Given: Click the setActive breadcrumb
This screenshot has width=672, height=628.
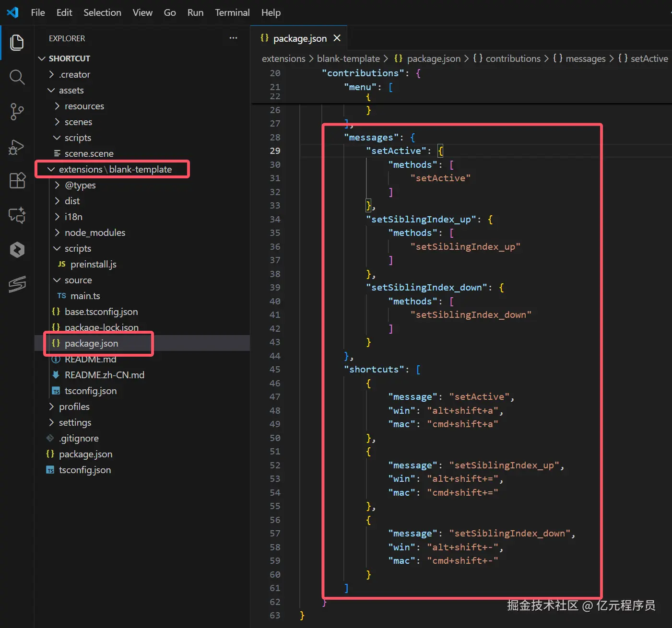Looking at the screenshot, I should click(643, 58).
